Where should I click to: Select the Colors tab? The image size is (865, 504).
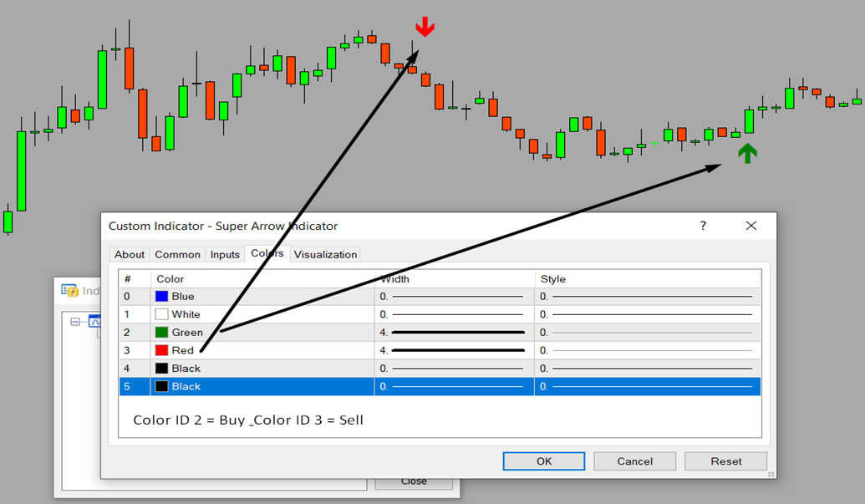tap(267, 253)
